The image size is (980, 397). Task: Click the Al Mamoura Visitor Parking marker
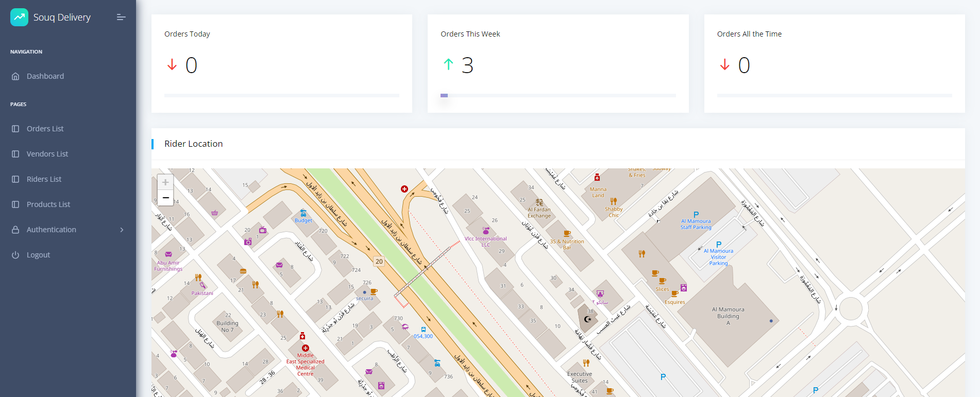719,245
